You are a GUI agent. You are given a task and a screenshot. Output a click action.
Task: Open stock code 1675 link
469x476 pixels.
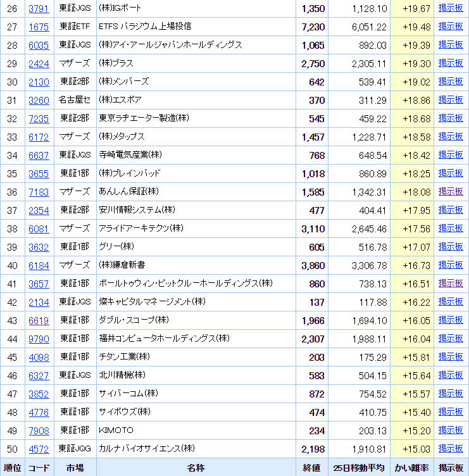[x=39, y=27]
